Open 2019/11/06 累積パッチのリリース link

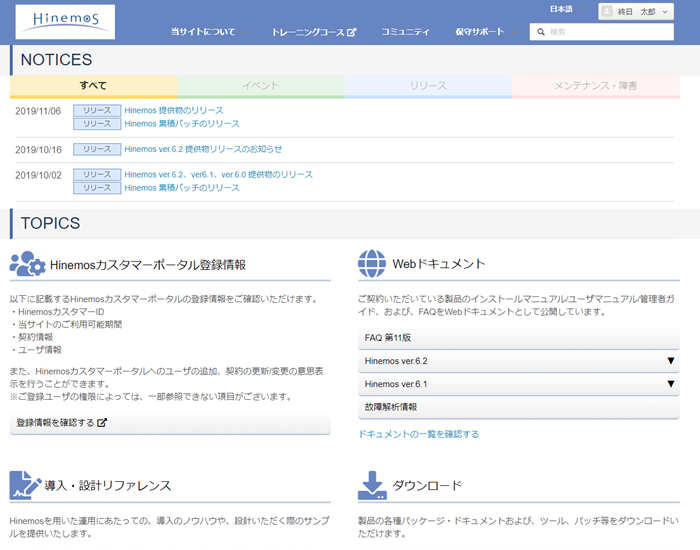click(x=182, y=124)
